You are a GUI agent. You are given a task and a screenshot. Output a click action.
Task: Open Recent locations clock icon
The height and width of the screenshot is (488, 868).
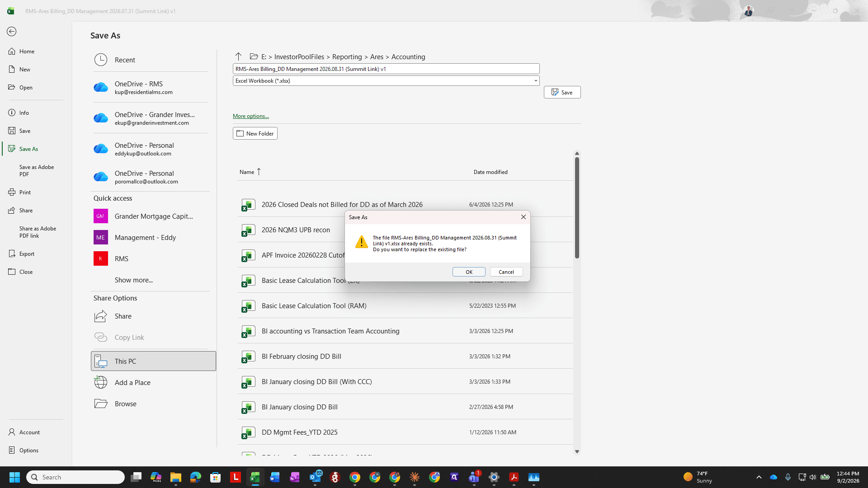(x=101, y=60)
